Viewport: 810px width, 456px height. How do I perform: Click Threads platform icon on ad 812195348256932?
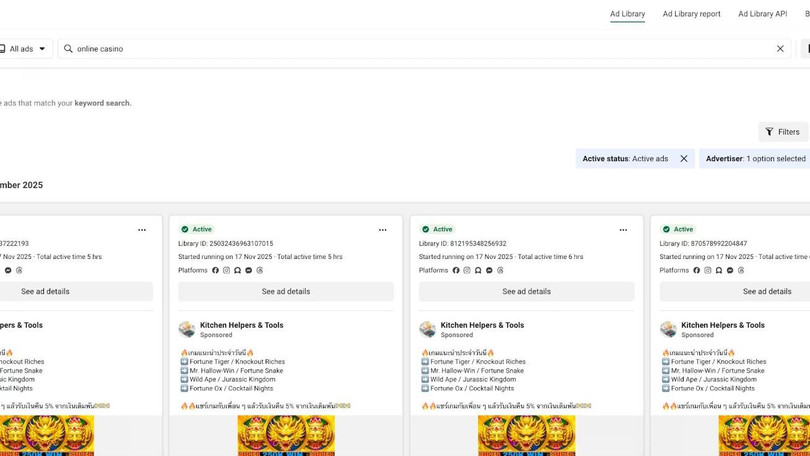click(x=500, y=270)
